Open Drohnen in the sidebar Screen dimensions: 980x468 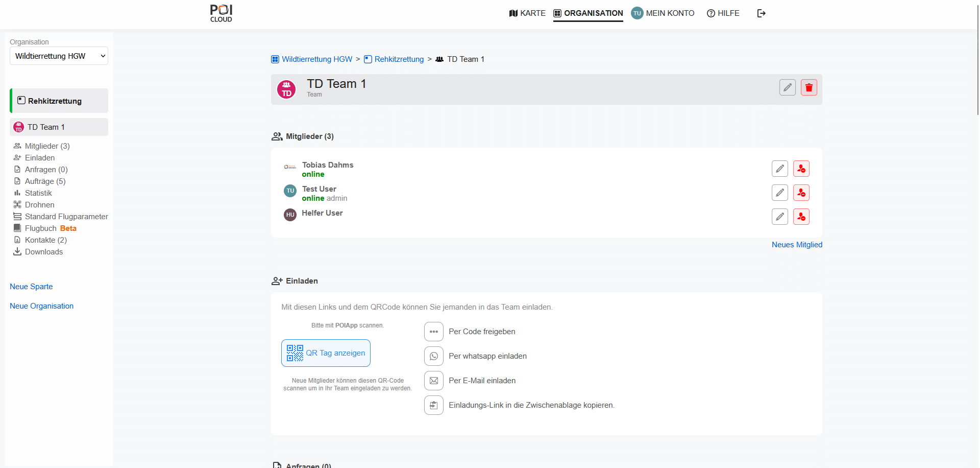click(34, 205)
